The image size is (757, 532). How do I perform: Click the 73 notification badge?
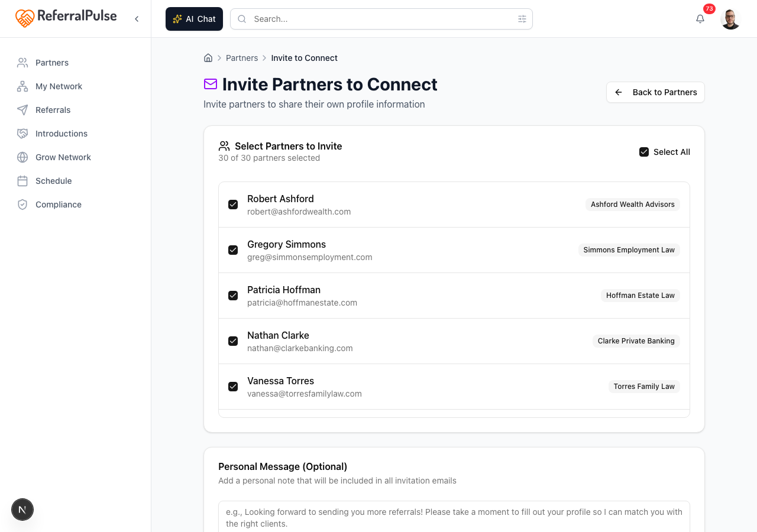[x=709, y=9]
